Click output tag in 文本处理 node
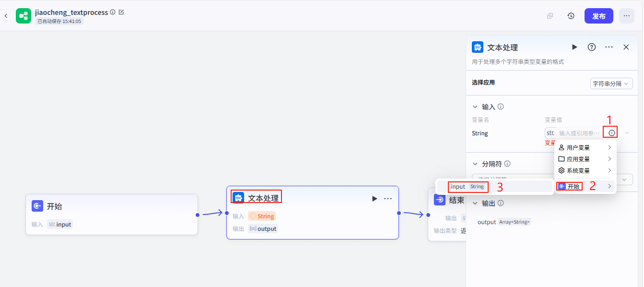This screenshot has width=644, height=287. click(x=263, y=228)
